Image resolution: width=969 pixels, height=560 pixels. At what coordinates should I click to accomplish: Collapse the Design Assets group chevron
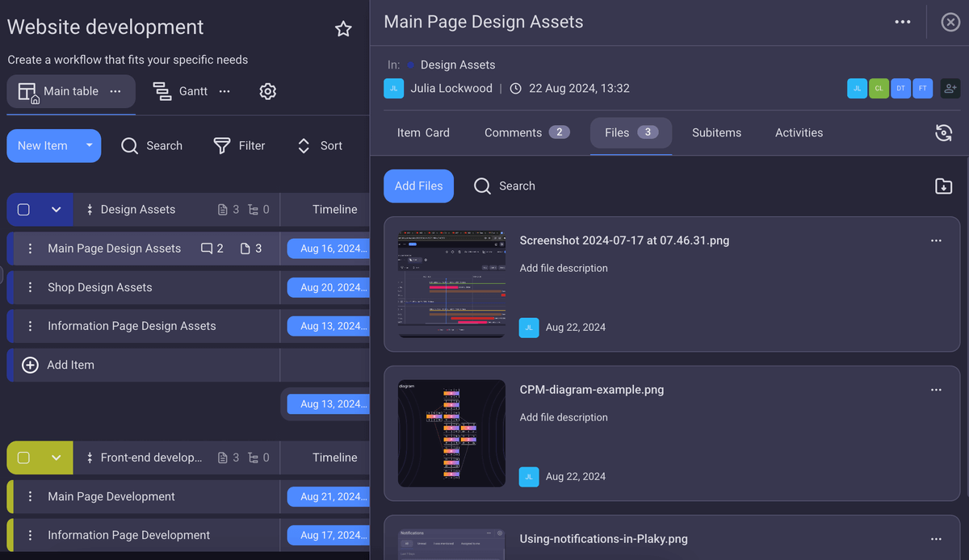tap(56, 210)
